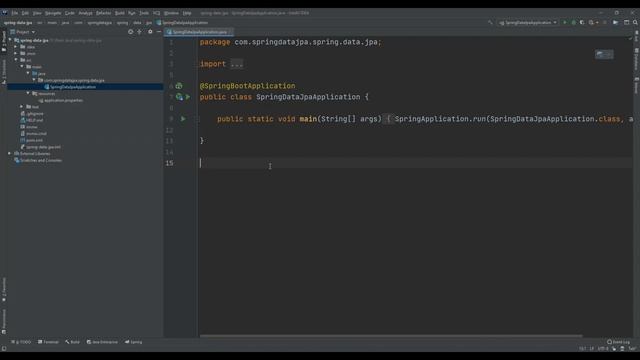Open the Code menu
640x360 pixels.
pos(70,13)
